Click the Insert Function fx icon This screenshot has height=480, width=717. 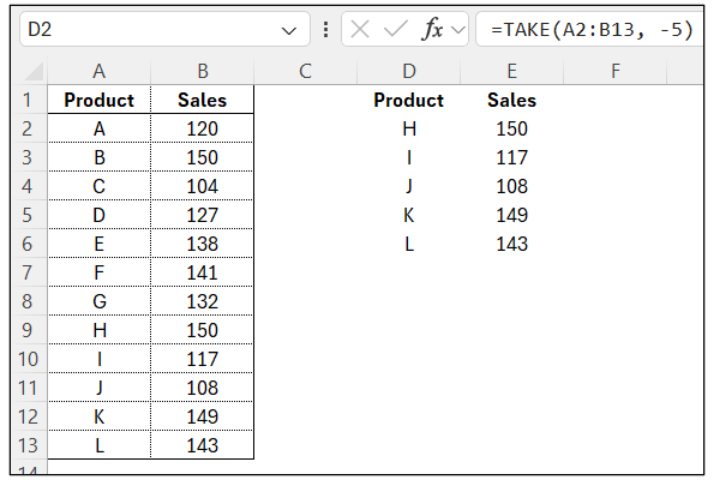pos(432,29)
